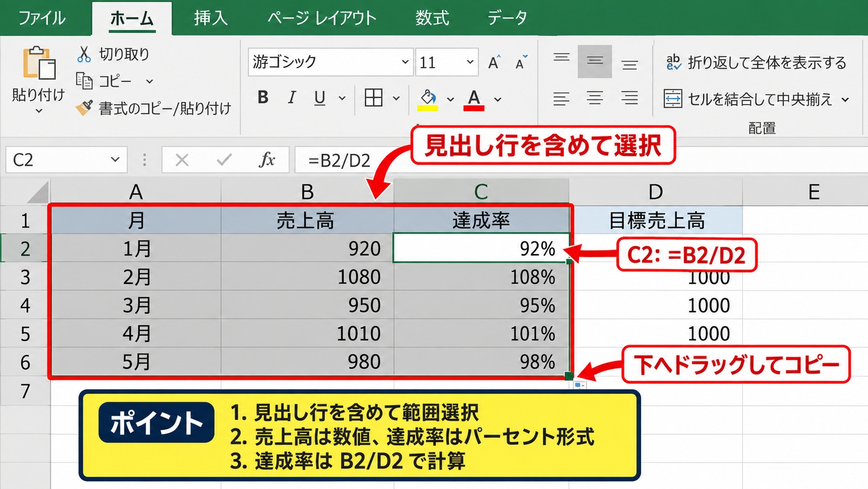The width and height of the screenshot is (868, 489).
Task: Click the Format Painter (書式のコピー/貼り付け) brush
Action: tap(84, 108)
